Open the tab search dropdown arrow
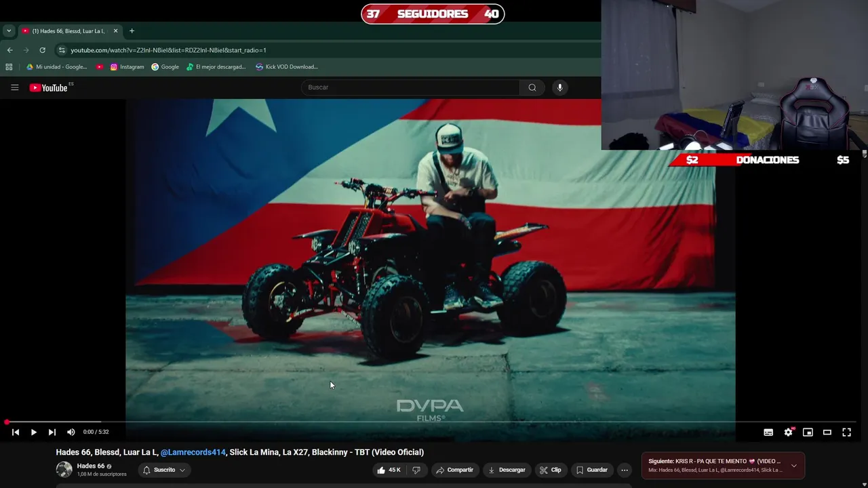 [x=9, y=31]
